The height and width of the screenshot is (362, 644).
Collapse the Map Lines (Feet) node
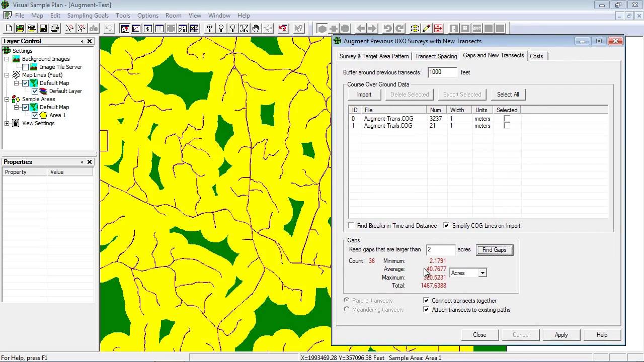pos(7,75)
